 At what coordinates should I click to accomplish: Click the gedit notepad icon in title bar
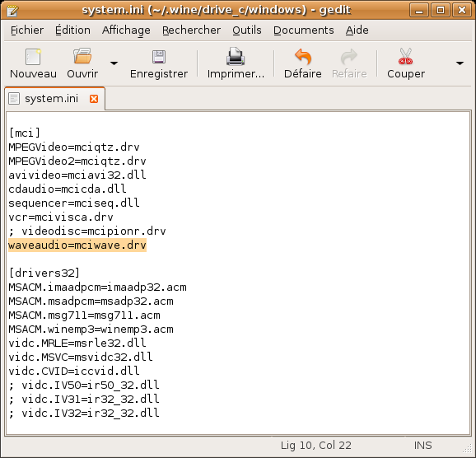12,11
